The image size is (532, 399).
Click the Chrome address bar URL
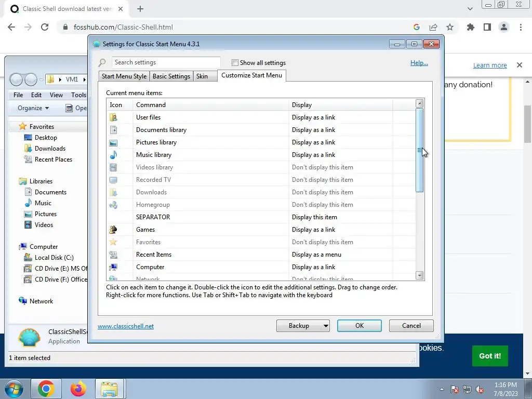(x=124, y=27)
